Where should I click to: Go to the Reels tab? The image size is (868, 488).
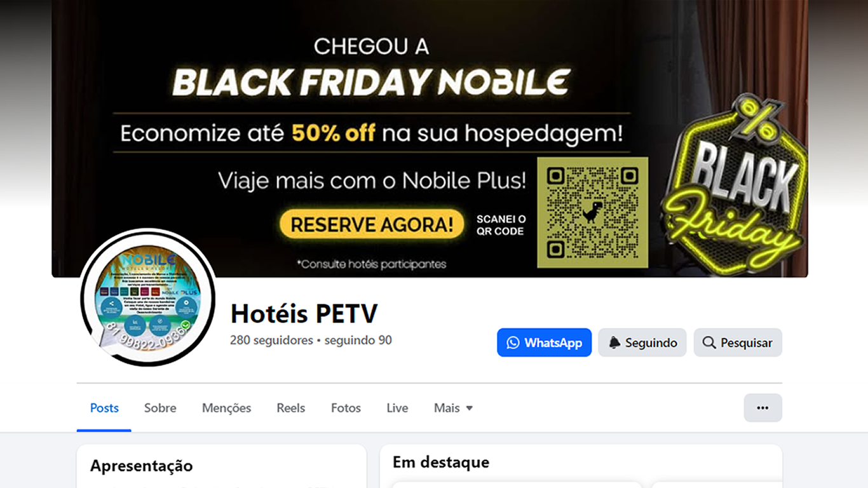click(291, 408)
